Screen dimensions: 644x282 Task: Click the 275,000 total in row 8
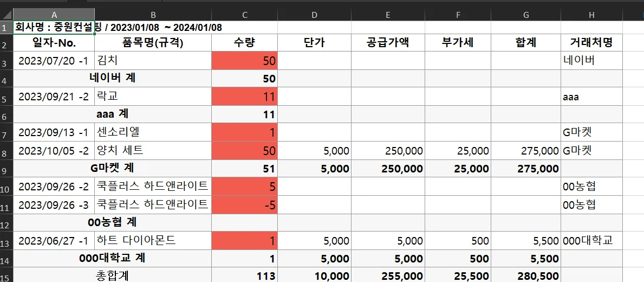coord(526,150)
